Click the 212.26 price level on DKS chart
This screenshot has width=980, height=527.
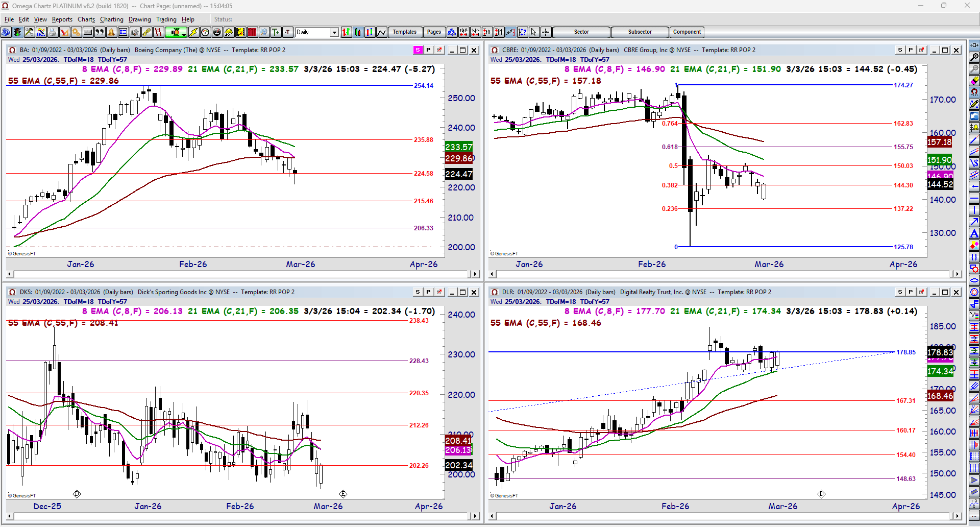pos(419,425)
